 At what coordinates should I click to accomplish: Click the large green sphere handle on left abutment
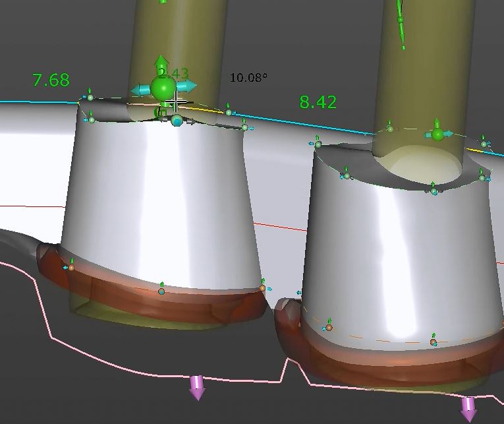(161, 88)
